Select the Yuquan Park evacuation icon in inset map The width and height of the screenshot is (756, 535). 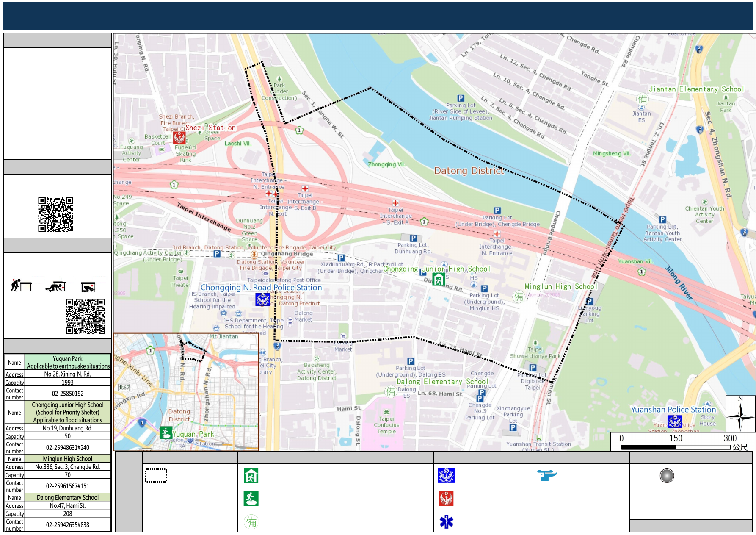pyautogui.click(x=166, y=433)
